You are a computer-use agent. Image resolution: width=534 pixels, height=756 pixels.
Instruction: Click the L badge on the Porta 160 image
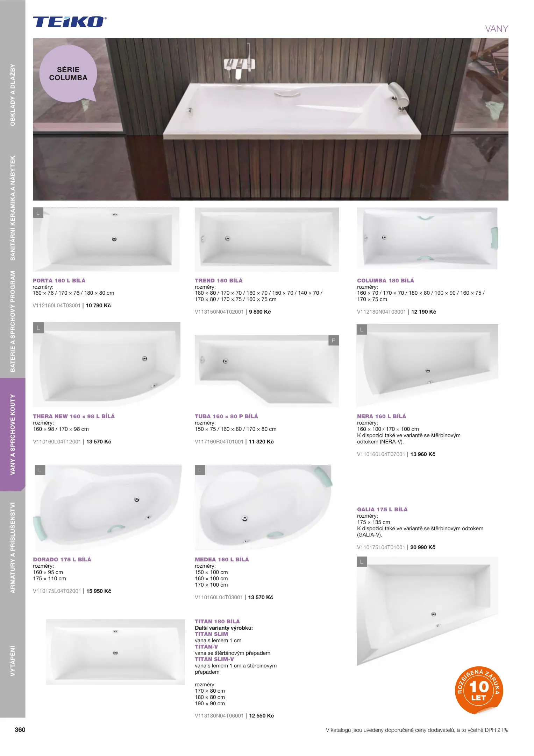(x=38, y=212)
